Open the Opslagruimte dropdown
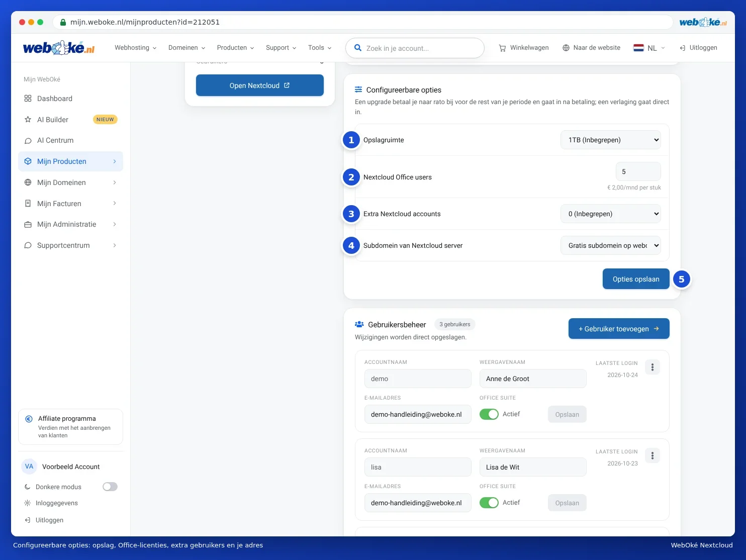Image resolution: width=746 pixels, height=560 pixels. [x=611, y=140]
